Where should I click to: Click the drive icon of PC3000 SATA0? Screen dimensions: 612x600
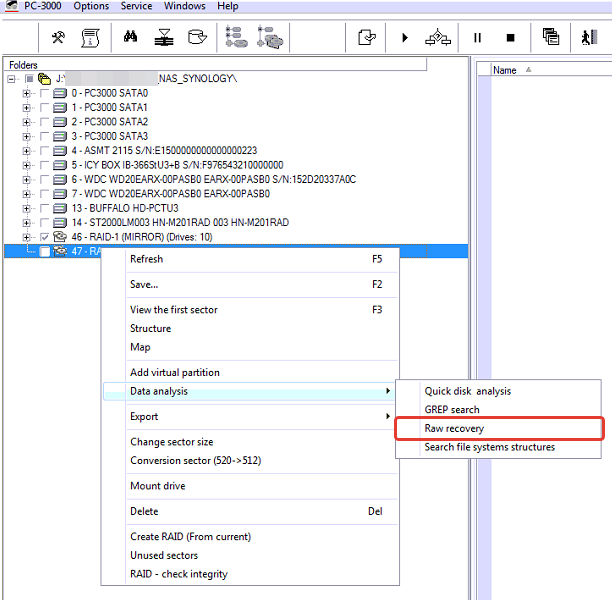point(60,93)
